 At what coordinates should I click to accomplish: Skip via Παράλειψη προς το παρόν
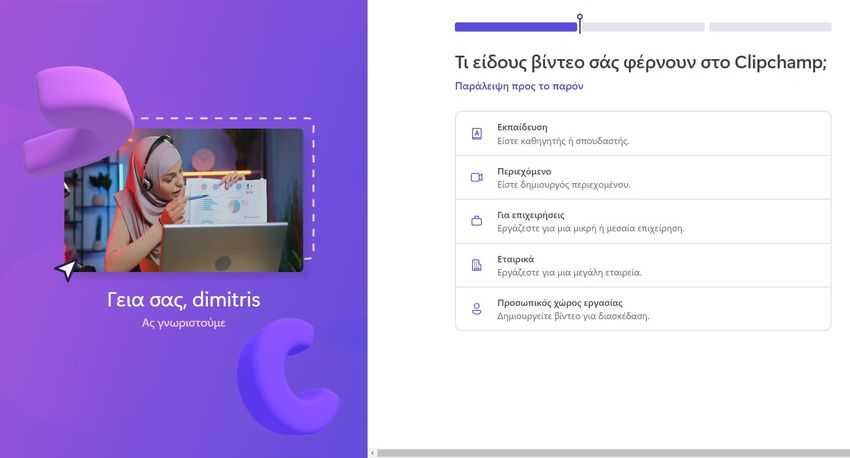[x=519, y=86]
